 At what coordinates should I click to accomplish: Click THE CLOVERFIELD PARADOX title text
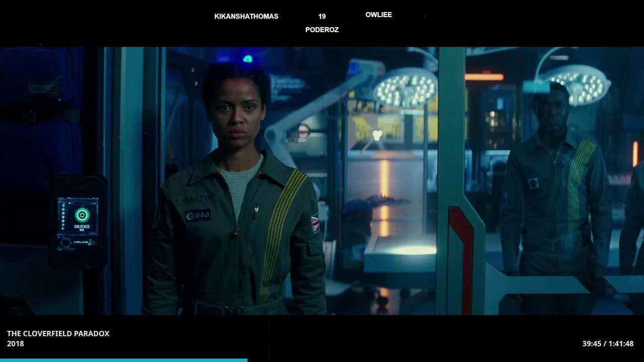pos(58,333)
